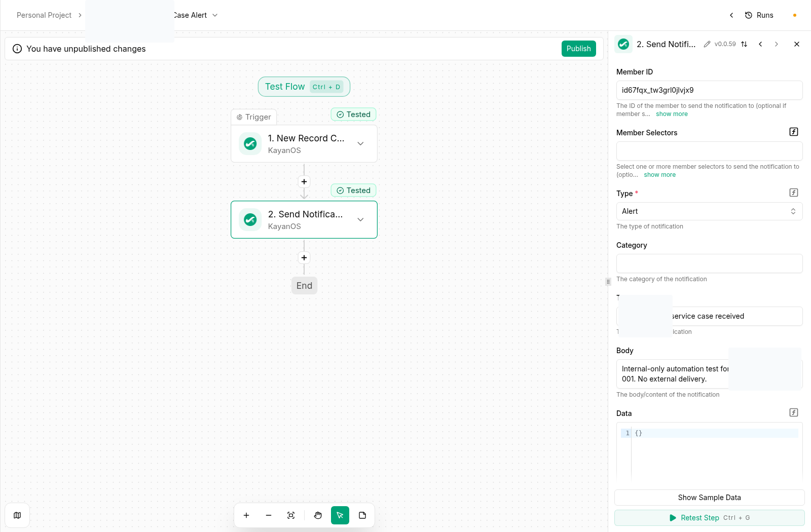Click the panel resize drag handle
This screenshot has height=532, width=811.
[x=608, y=282]
